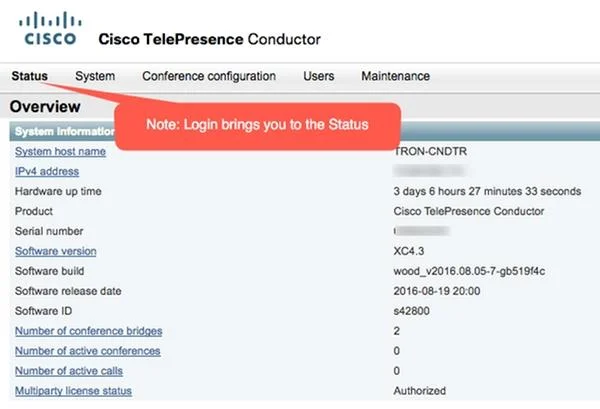Image resolution: width=600 pixels, height=409 pixels.
Task: Click the Authorized license status value
Action: click(x=419, y=391)
